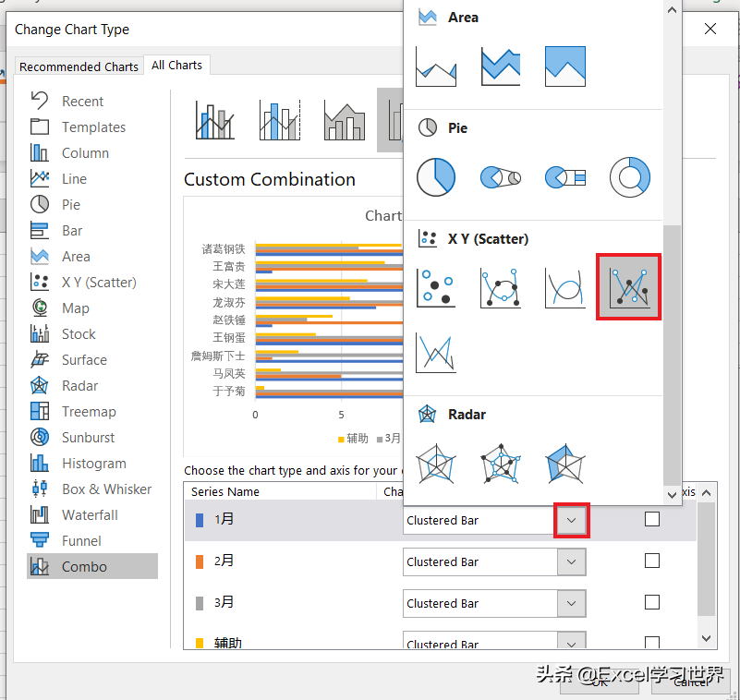Image resolution: width=740 pixels, height=700 pixels.
Task: Select the Map chart category
Action: (x=76, y=308)
